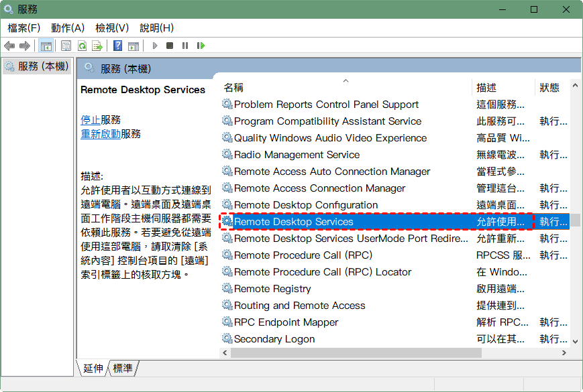Toggle the show/hide action pane icon
Viewport: 583px width, 392px height.
(134, 46)
